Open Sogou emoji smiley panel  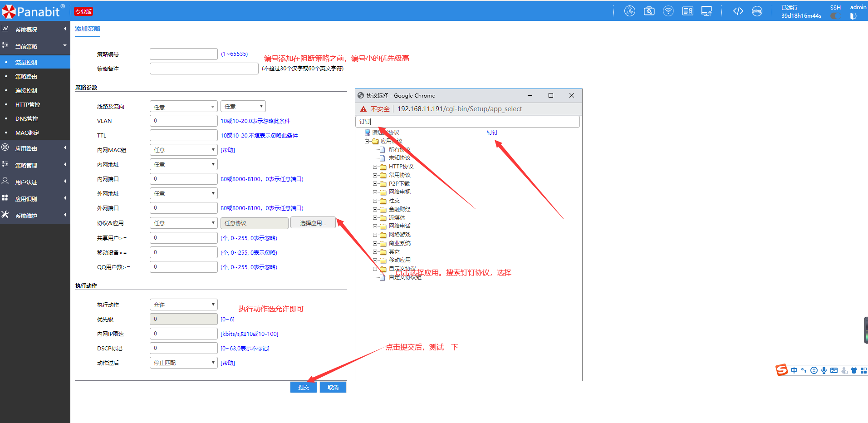pyautogui.click(x=814, y=370)
